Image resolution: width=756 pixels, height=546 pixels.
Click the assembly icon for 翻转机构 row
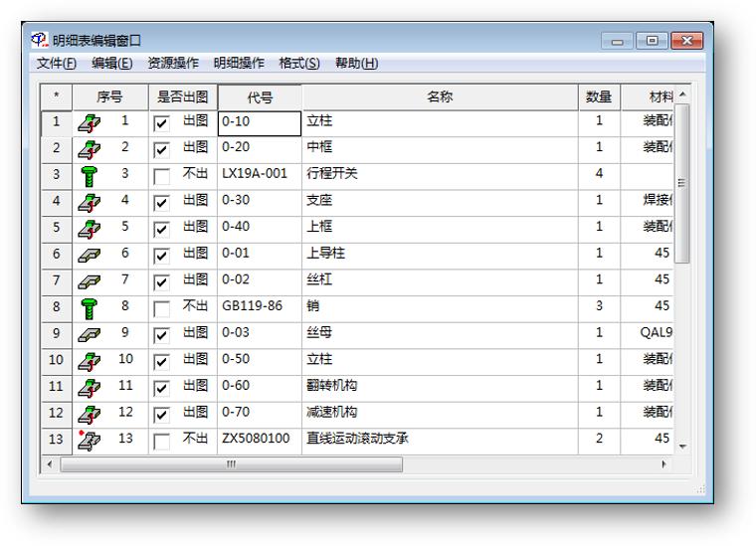click(x=90, y=389)
